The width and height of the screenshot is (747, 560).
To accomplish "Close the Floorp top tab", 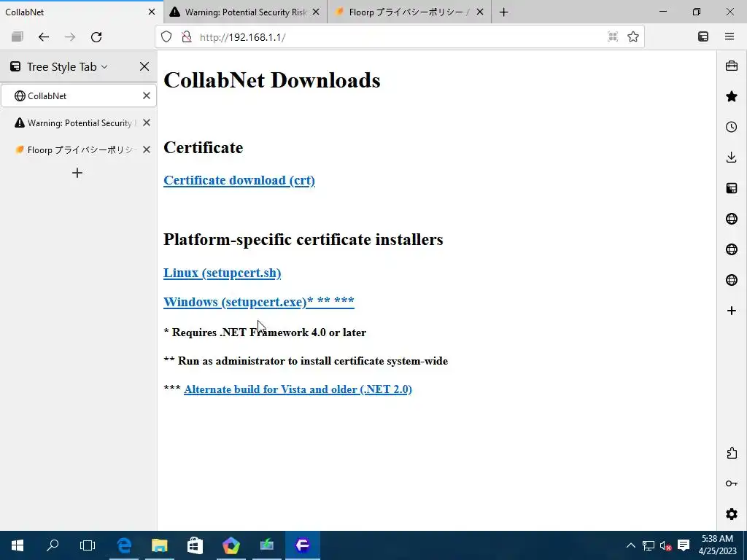I will tap(480, 12).
